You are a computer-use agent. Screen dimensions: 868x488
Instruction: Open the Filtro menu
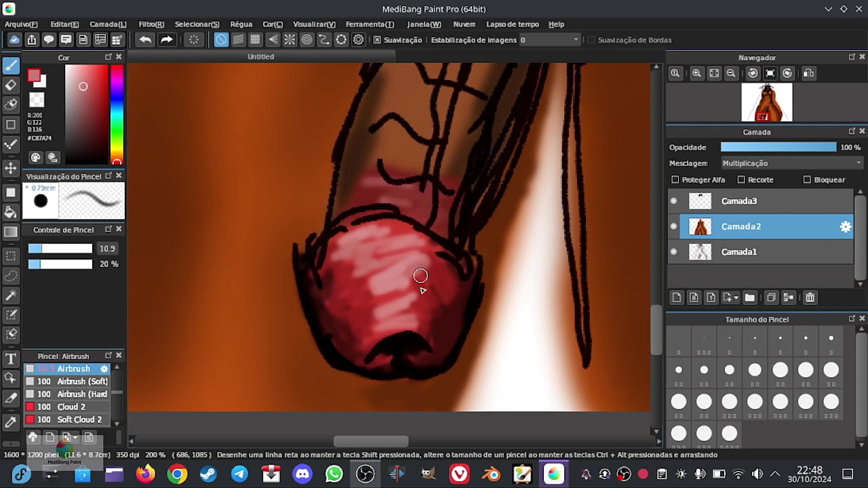pyautogui.click(x=151, y=24)
